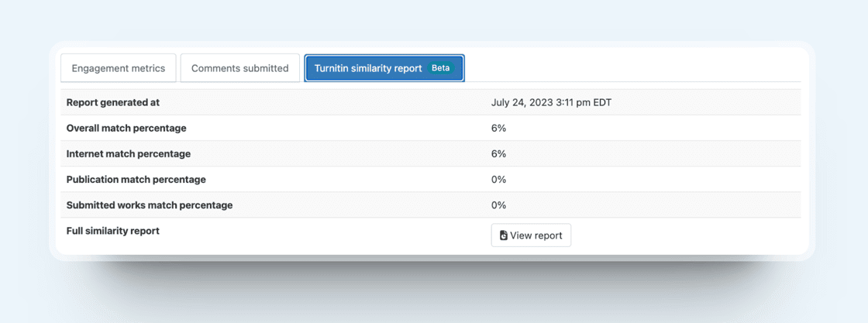Open the Engagement metrics tab
Screen dimensions: 868x323
tap(119, 68)
